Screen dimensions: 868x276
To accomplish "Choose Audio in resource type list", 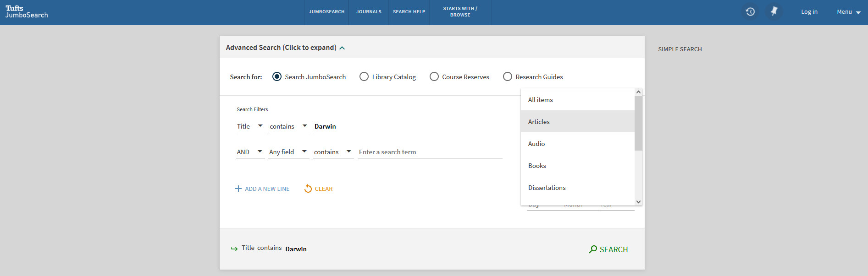I will click(x=578, y=144).
